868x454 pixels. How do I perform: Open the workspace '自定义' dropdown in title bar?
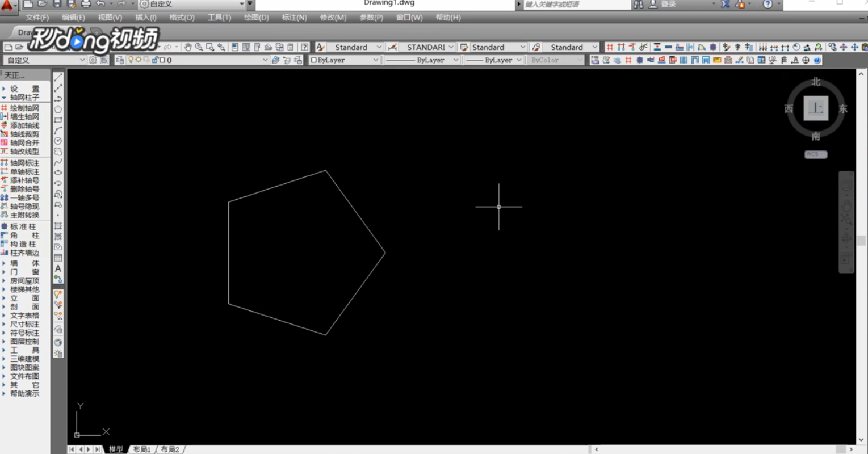192,4
